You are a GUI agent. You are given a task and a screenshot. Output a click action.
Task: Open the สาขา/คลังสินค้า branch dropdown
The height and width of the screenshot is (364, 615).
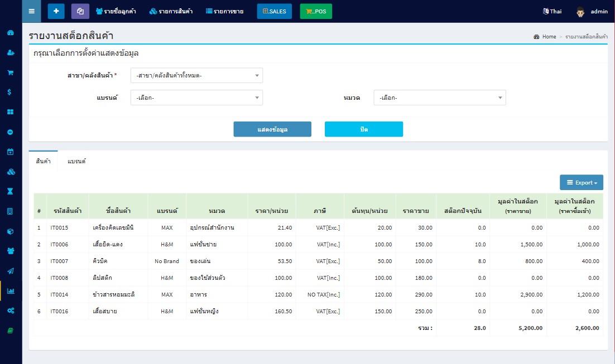(x=196, y=75)
